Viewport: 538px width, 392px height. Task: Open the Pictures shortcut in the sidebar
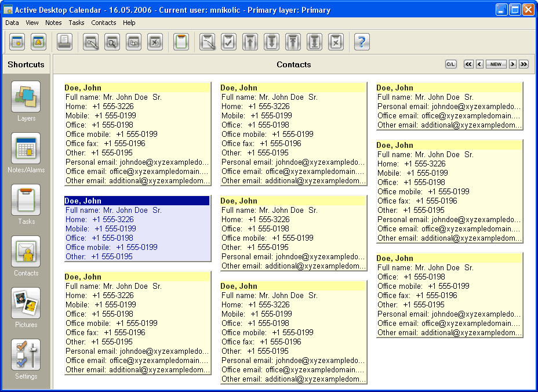(26, 303)
